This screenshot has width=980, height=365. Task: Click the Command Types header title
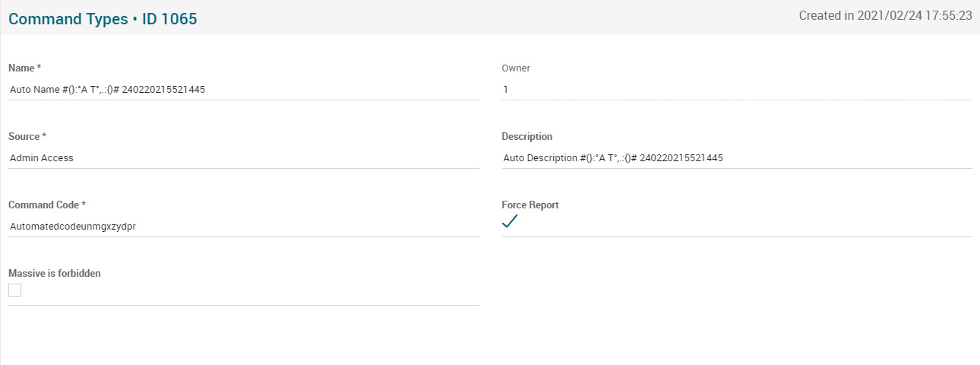tap(68, 20)
